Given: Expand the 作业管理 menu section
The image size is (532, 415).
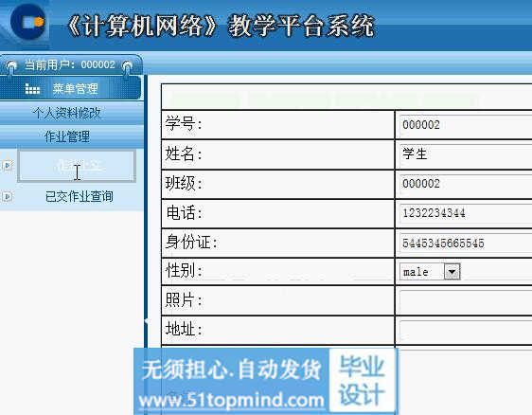Looking at the screenshot, I should (x=67, y=136).
